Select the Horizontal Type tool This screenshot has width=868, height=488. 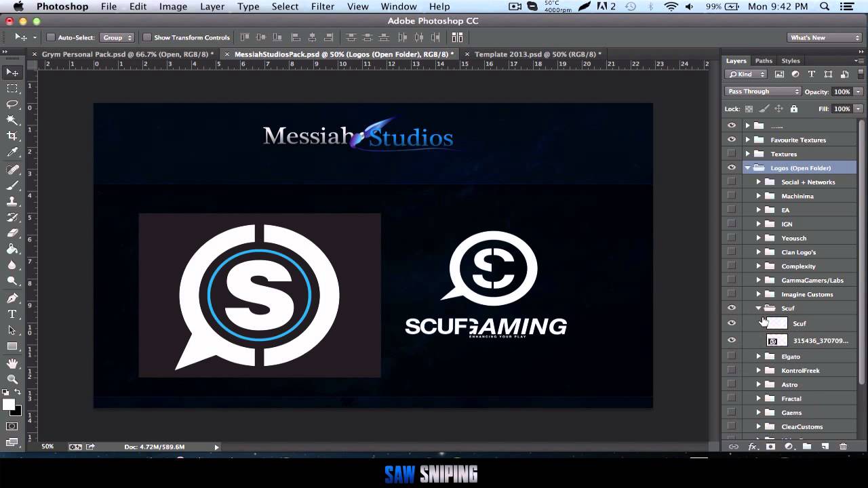coord(12,314)
